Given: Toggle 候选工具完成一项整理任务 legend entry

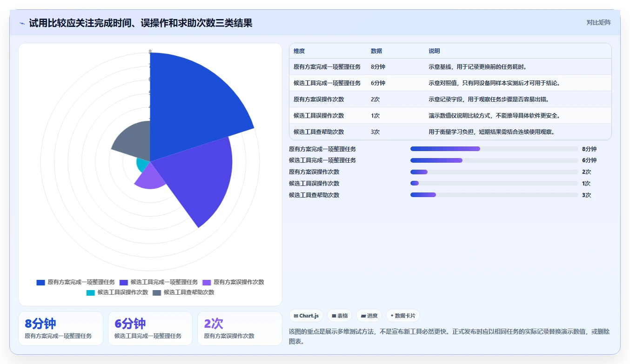Looking at the screenshot, I should coord(159,282).
